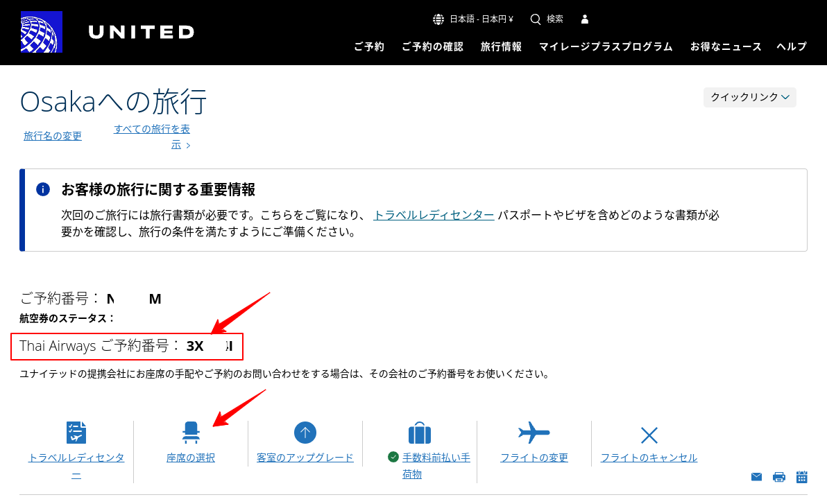Click the 手数料前払い手荷物 link
This screenshot has width=827, height=504.
coord(436,466)
